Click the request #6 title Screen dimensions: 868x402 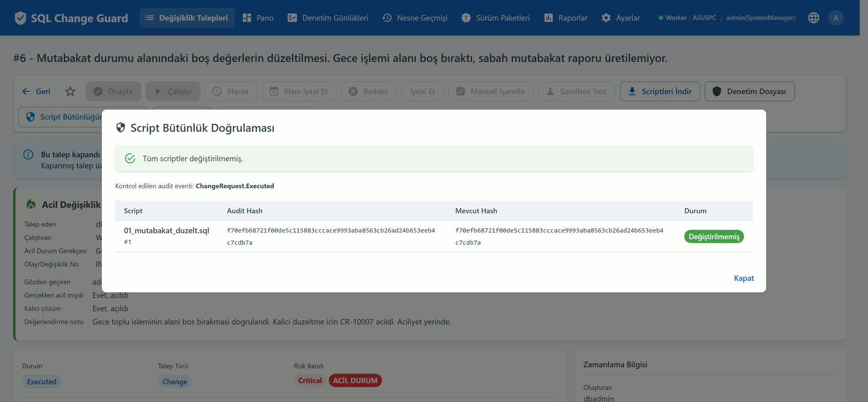coord(340,58)
